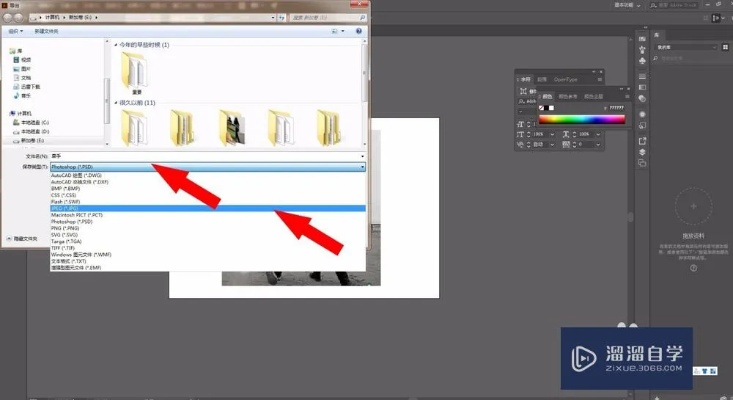Select Targa (*.TGA) from the type list
Viewport: 733px width, 400px height.
point(208,242)
